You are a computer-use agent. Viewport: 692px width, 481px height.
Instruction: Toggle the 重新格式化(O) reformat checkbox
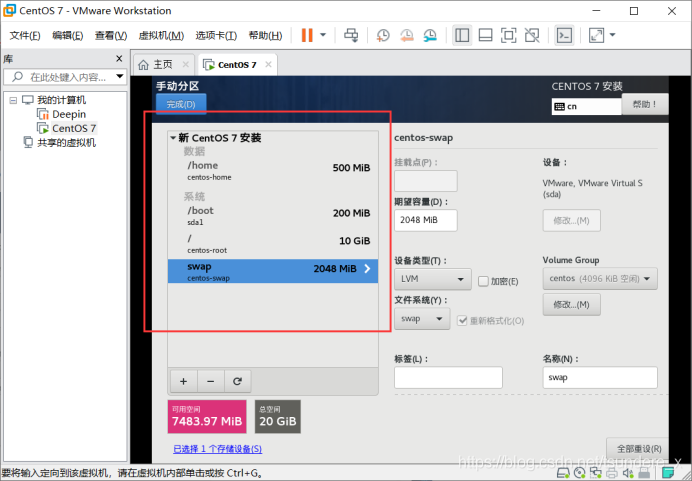tap(462, 320)
